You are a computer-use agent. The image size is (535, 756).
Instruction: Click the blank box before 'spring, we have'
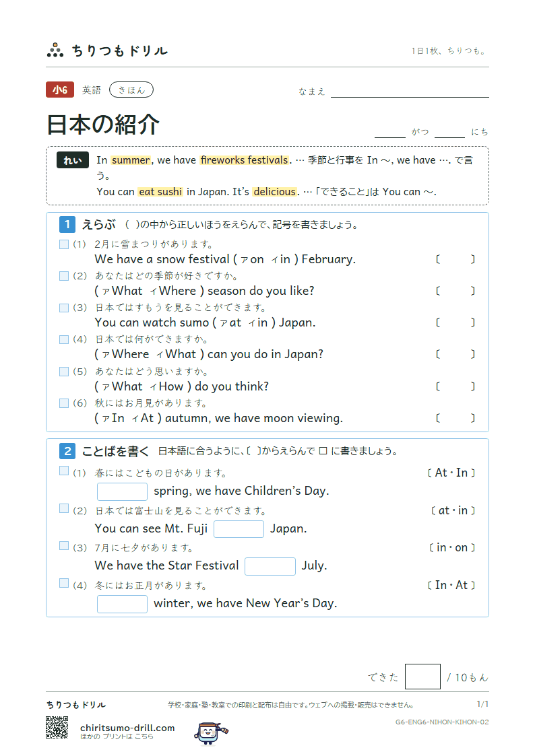coord(122,492)
